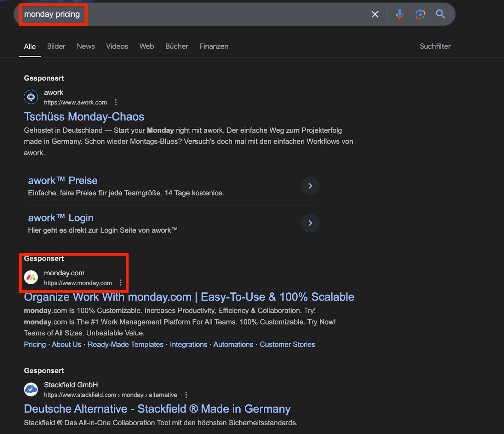Switch to the Bilder tab
This screenshot has height=434, width=504.
(x=56, y=46)
